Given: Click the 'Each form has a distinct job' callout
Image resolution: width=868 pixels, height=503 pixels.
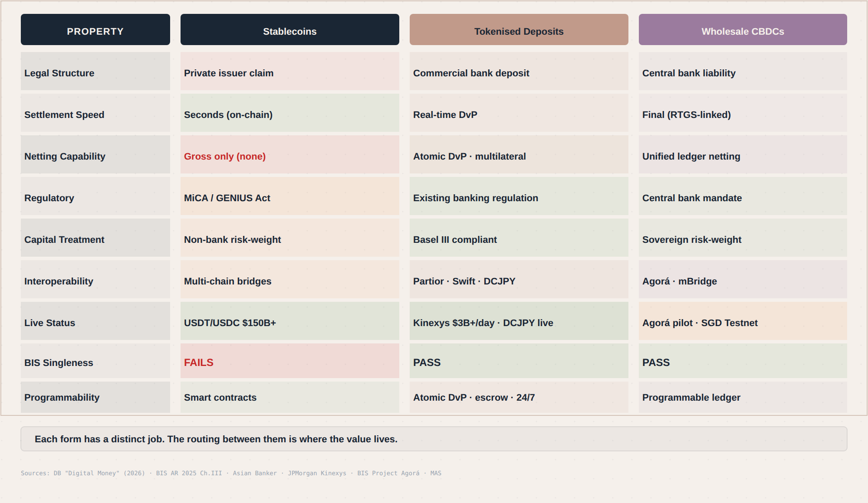Looking at the screenshot, I should click(x=434, y=439).
